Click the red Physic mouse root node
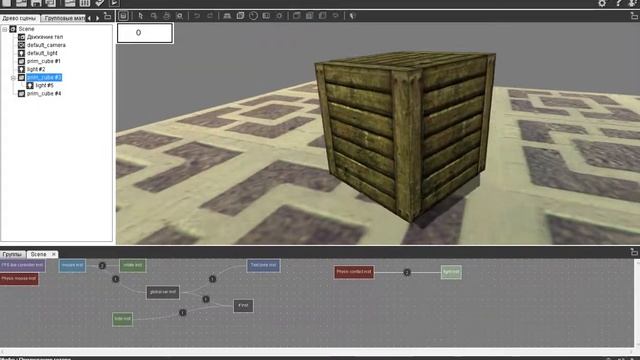The width and height of the screenshot is (640, 360). tap(19, 279)
